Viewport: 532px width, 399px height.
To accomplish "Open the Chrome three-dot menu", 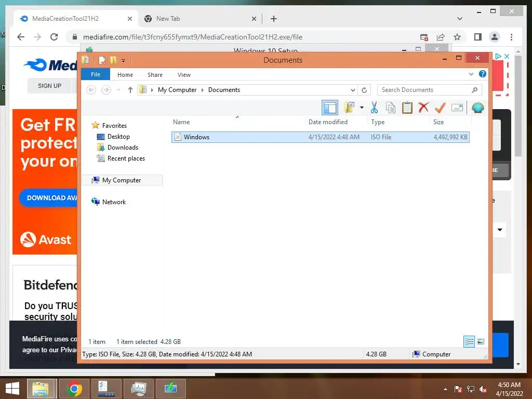I will [x=511, y=37].
